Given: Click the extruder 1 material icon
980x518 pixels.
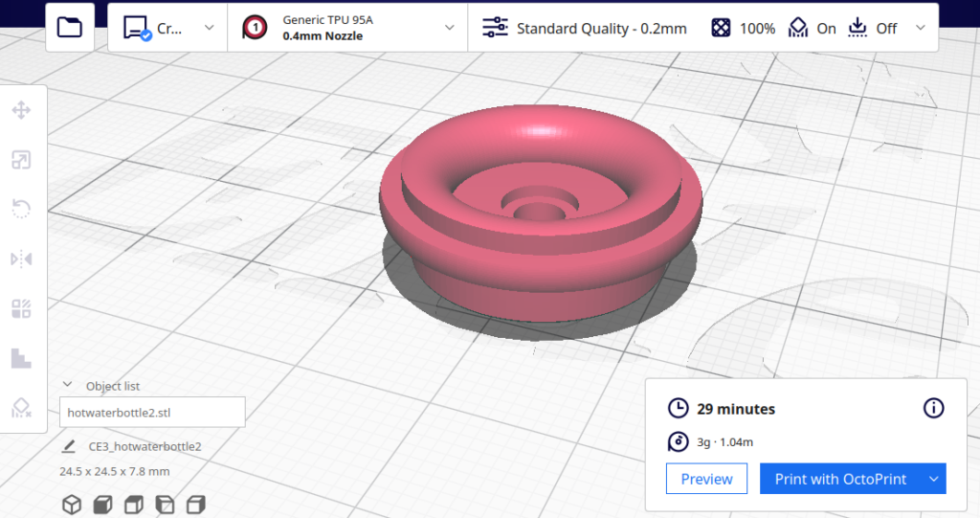Looking at the screenshot, I should click(x=255, y=28).
